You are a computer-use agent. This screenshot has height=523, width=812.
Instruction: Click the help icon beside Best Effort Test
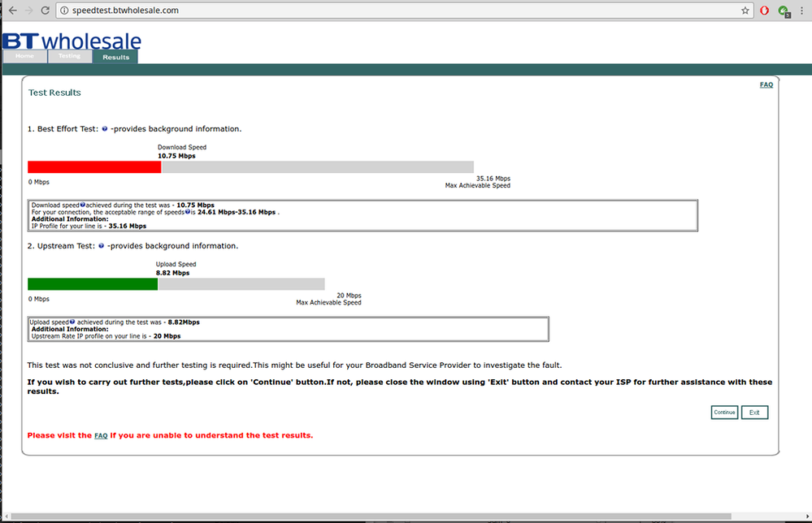(105, 129)
